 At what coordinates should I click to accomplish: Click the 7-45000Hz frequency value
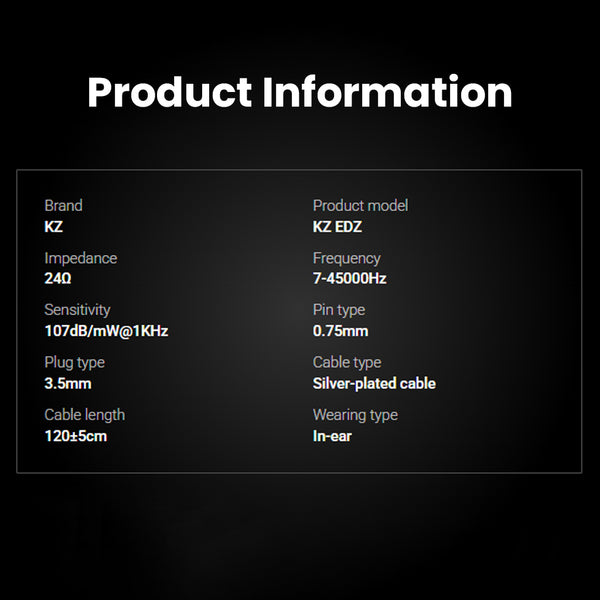(x=349, y=279)
